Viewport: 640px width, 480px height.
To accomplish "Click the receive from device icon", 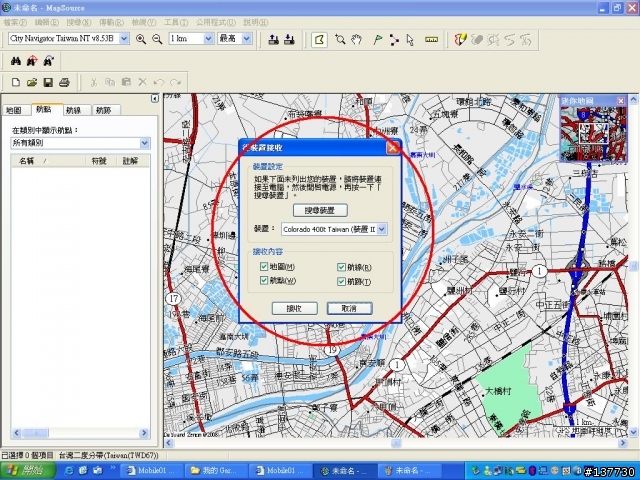I will [x=289, y=39].
